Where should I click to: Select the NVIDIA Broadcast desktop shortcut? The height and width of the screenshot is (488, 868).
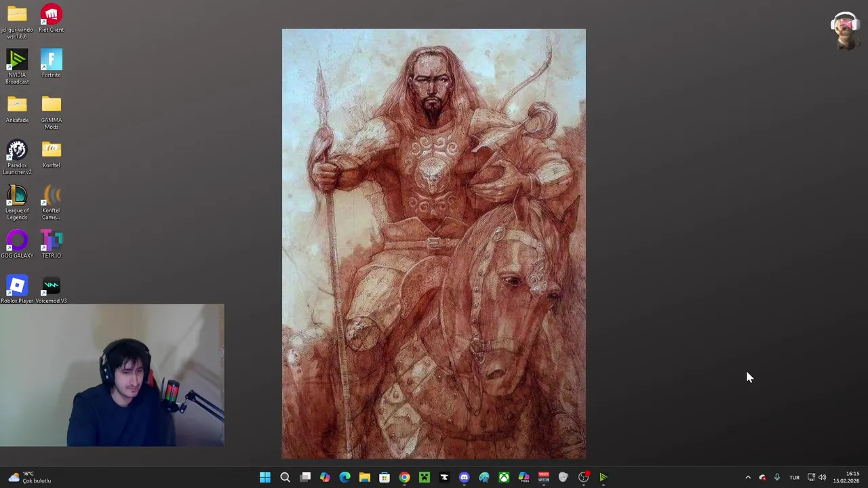17,66
